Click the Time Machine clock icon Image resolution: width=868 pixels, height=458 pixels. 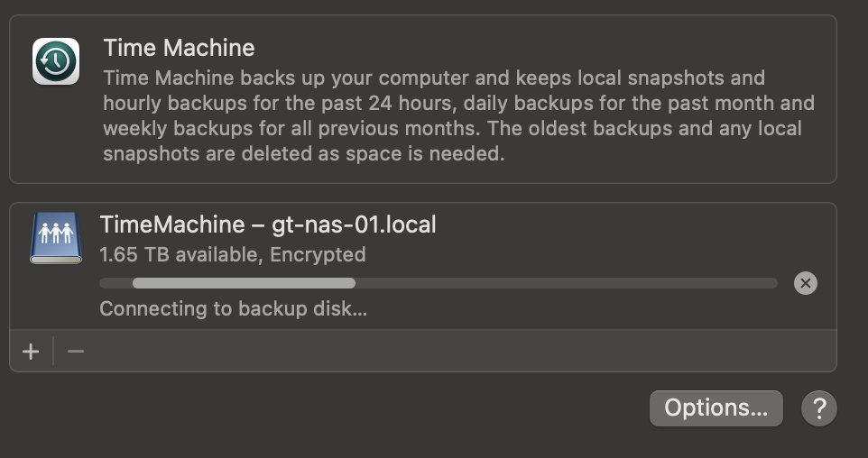[x=56, y=61]
